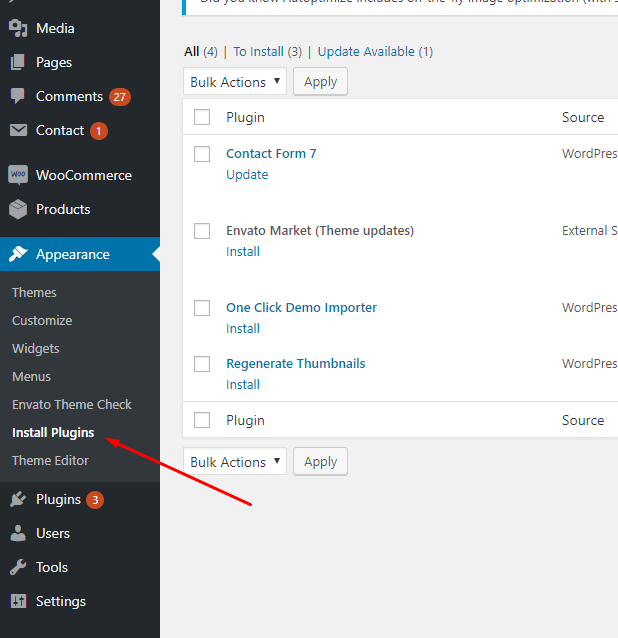Image resolution: width=618 pixels, height=638 pixels.
Task: Click Update under Contact Form 7
Action: [x=247, y=175]
